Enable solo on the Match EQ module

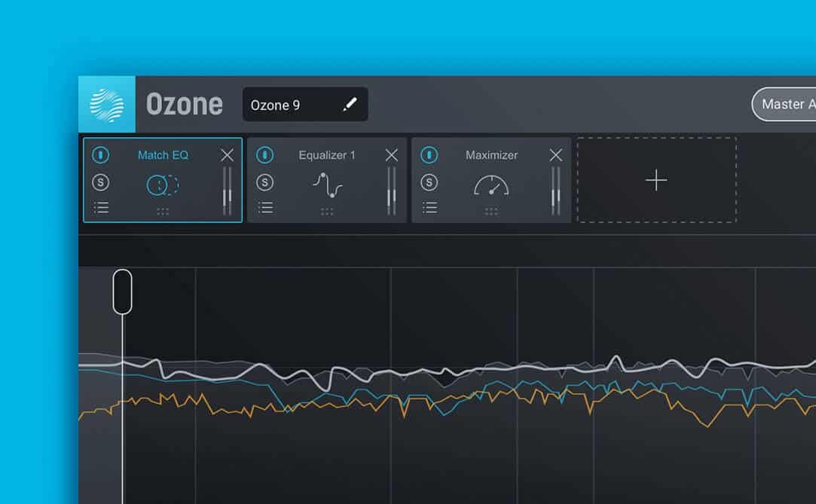click(x=101, y=182)
